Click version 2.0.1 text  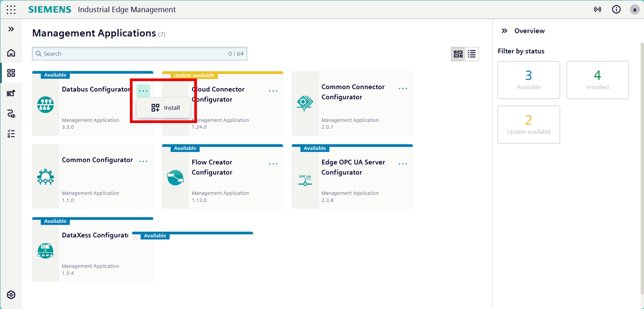click(327, 127)
